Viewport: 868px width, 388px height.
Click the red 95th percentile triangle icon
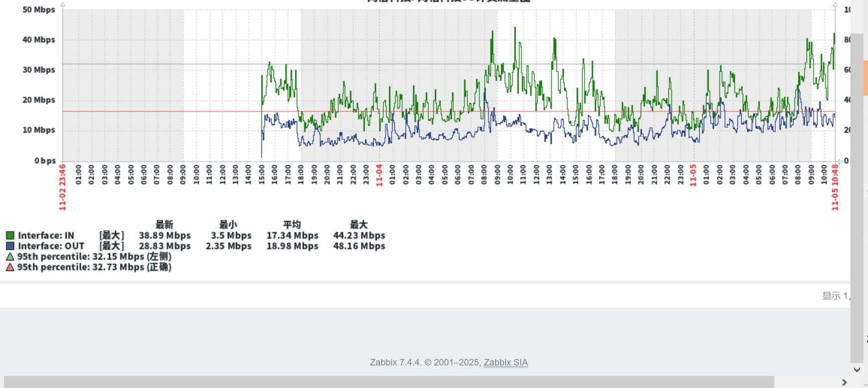[10, 267]
